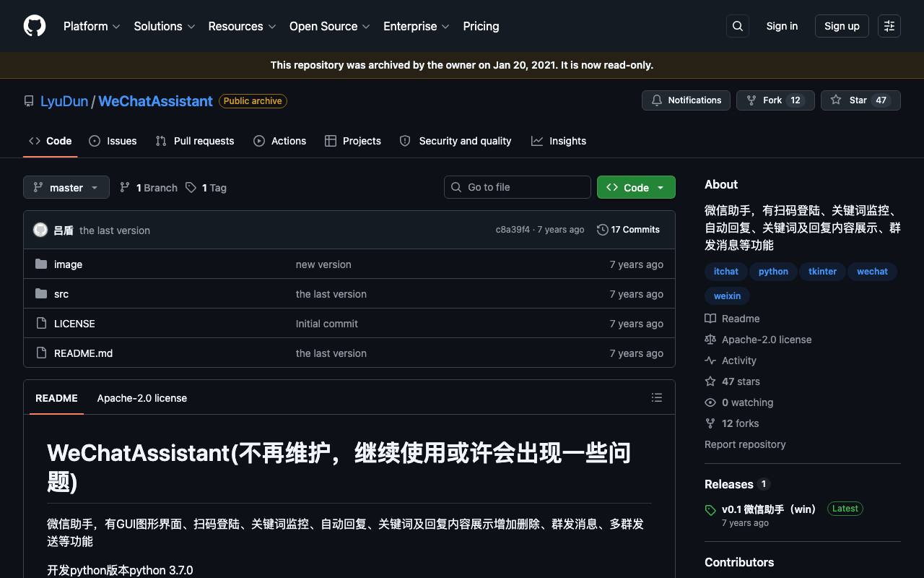Viewport: 924px width, 578px height.
Task: Focus the Go to file search field
Action: [518, 187]
